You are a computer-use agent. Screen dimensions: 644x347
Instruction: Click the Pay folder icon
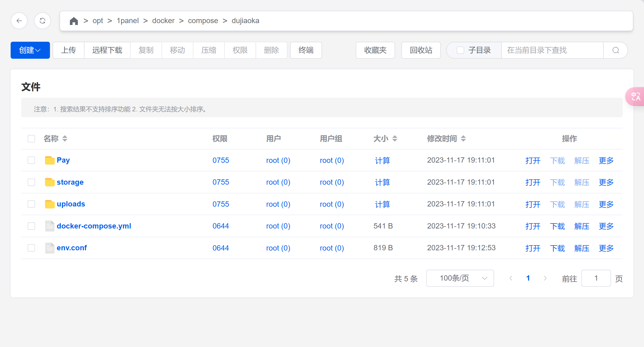point(50,160)
